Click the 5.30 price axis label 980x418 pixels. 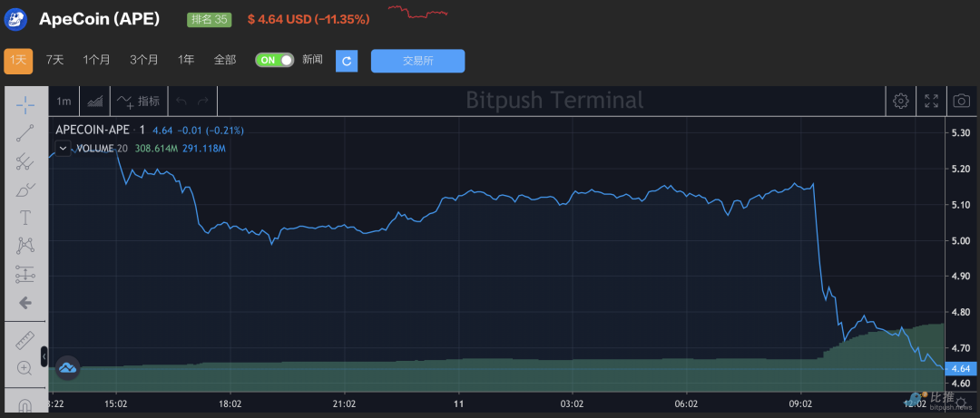point(960,133)
